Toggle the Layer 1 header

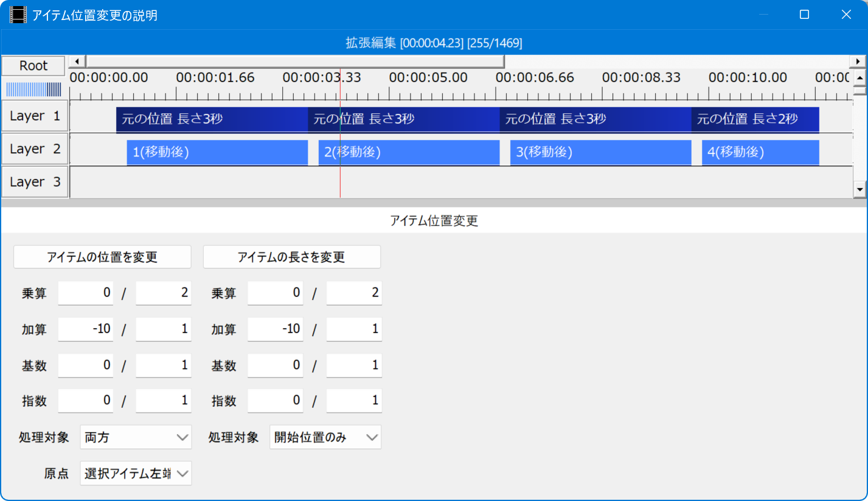click(35, 116)
